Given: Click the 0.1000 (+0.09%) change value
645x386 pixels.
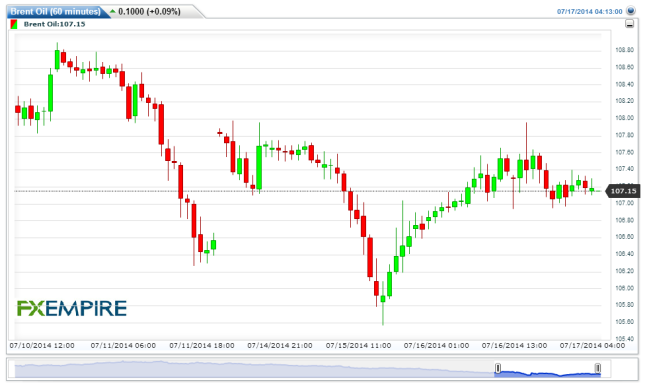Looking at the screenshot, I should pos(149,12).
